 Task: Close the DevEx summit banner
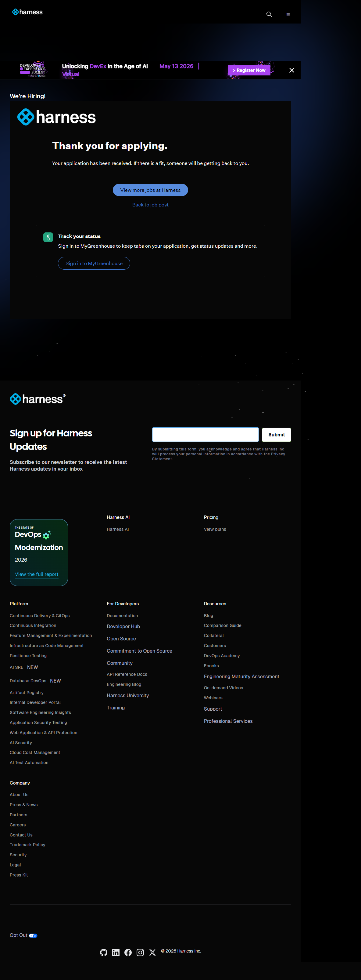point(291,70)
